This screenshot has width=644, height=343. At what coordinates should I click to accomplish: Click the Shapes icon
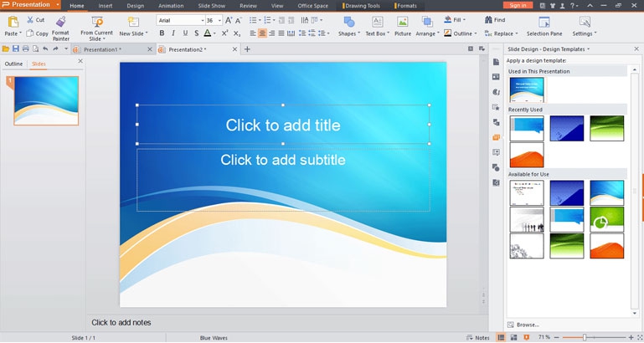pos(349,22)
